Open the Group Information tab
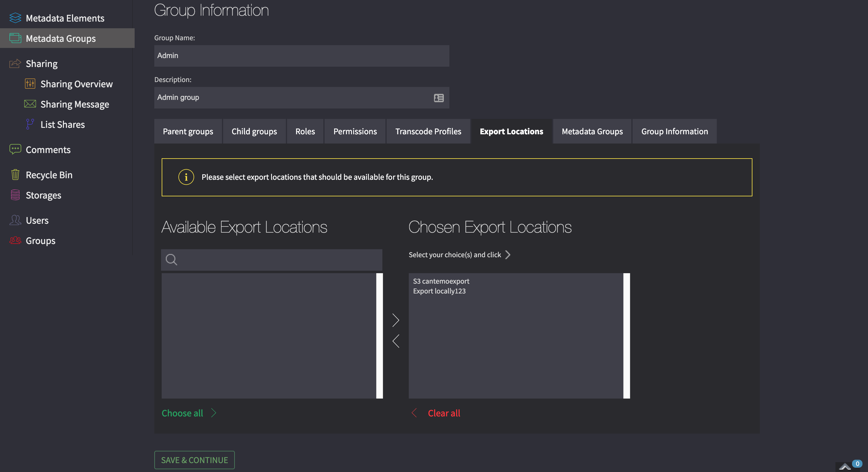The width and height of the screenshot is (868, 472). (x=675, y=132)
